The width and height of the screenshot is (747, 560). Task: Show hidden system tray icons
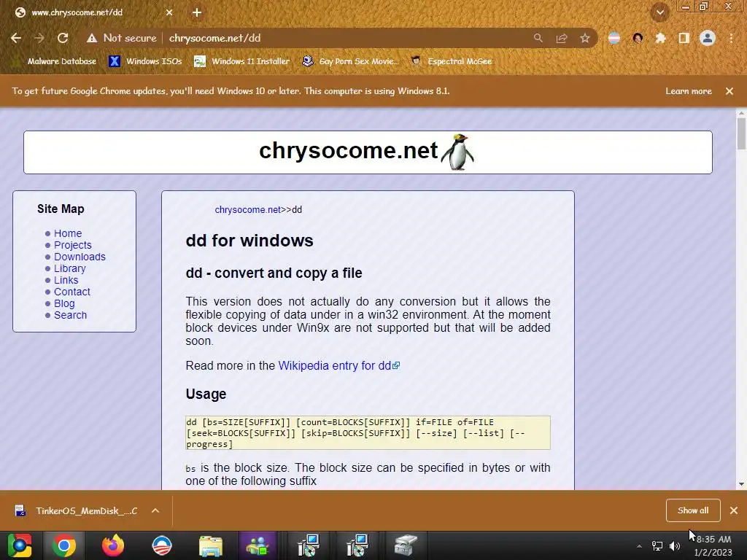(x=639, y=546)
